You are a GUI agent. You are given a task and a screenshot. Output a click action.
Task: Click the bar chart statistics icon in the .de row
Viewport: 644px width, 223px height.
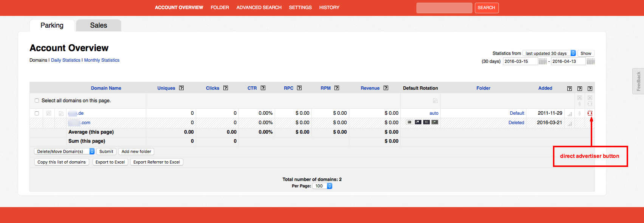coord(570,114)
